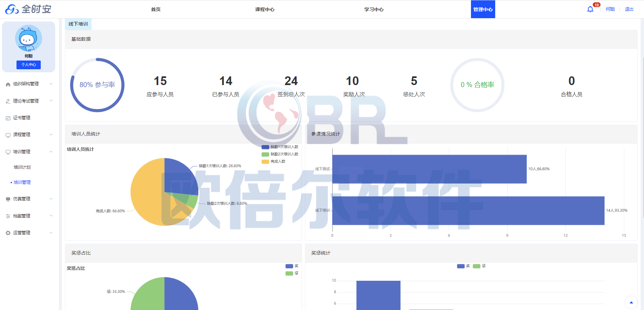Expand the 理论考试管理 chevron
The image size is (644, 310).
[51, 101]
